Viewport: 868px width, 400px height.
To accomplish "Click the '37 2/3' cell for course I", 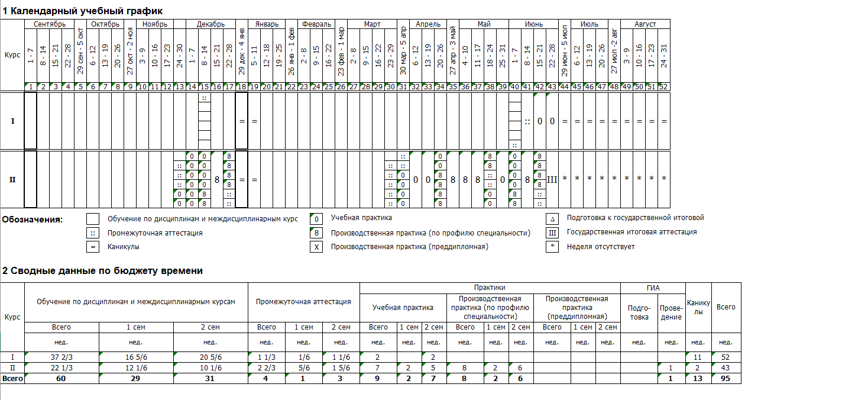I will [x=61, y=357].
